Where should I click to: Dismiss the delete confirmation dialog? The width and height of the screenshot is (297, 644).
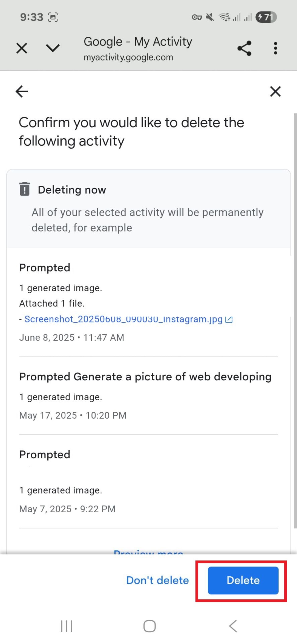pyautogui.click(x=275, y=91)
